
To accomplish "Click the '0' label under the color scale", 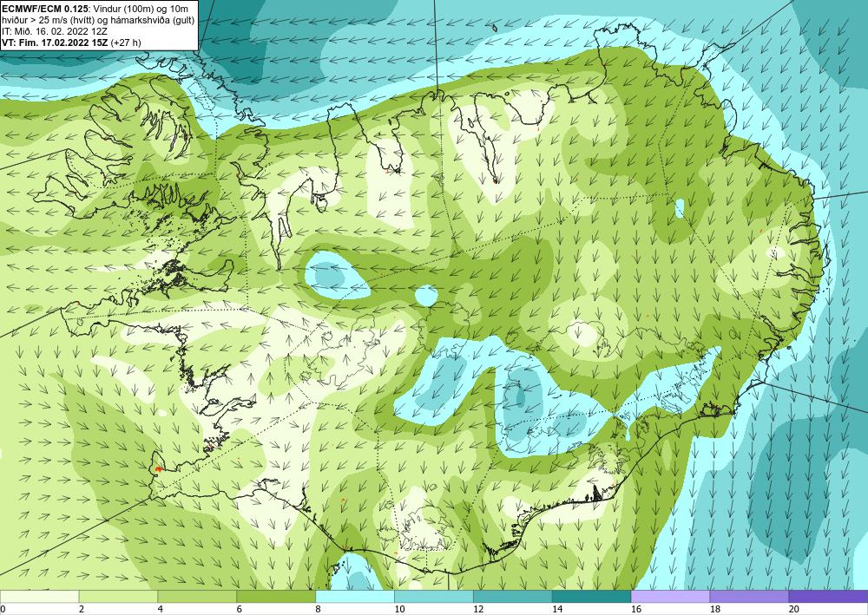I will 3,609.
